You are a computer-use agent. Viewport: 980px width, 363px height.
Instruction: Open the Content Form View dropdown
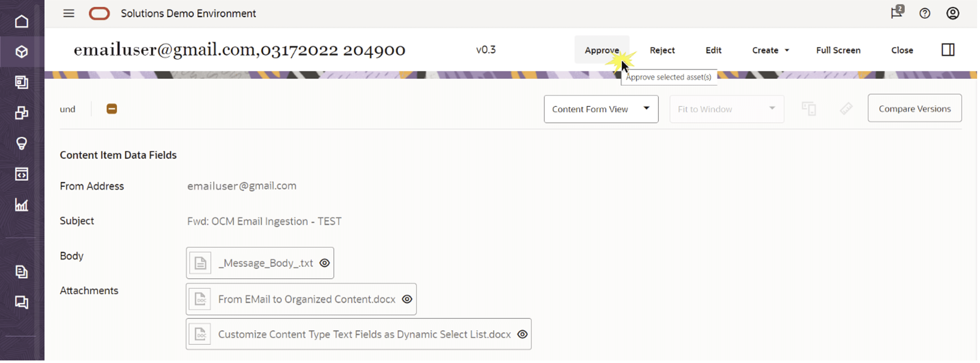pyautogui.click(x=601, y=109)
